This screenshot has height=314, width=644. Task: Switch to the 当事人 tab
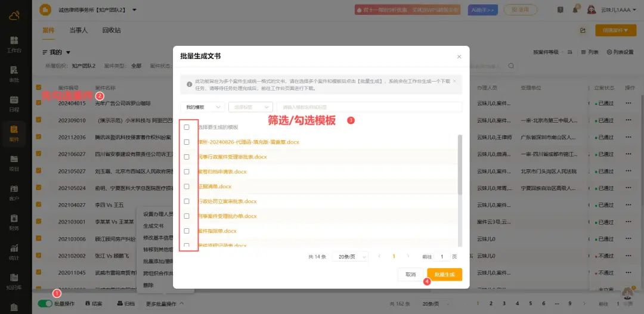tap(78, 30)
